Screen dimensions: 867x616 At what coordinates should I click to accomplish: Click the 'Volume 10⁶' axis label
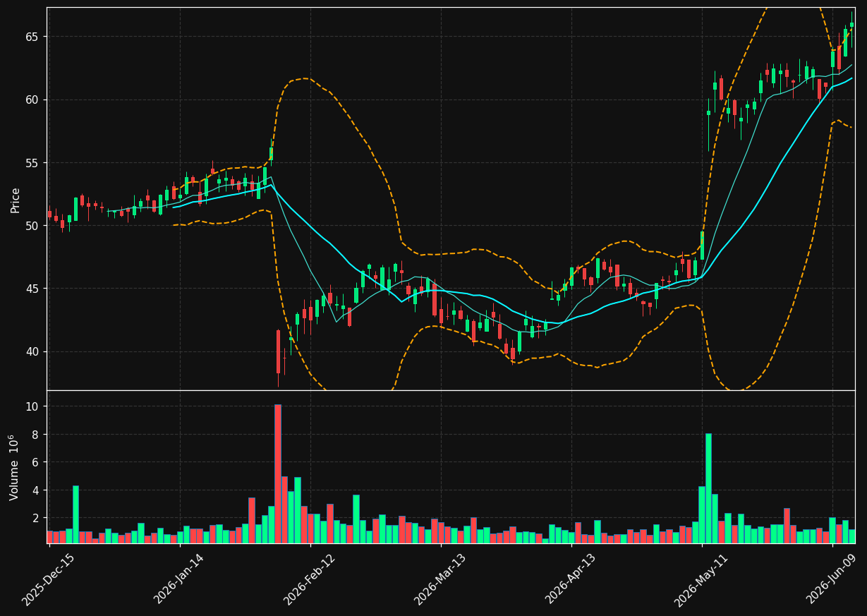pos(15,467)
